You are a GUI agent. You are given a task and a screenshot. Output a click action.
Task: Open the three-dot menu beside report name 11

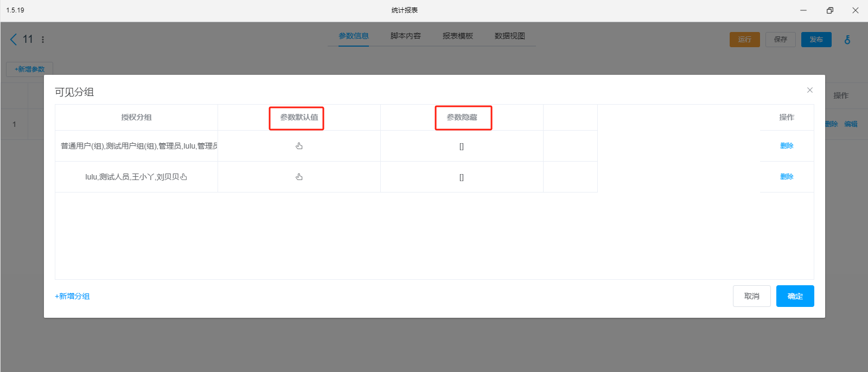pos(43,40)
